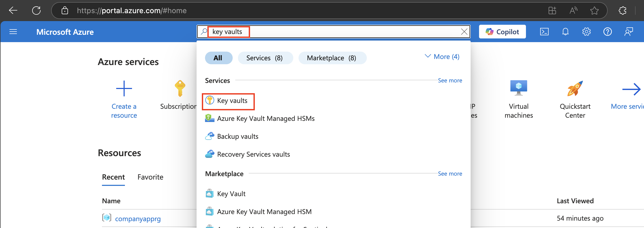Screen dimensions: 644x228
Task: Sort by Last Viewed column header
Action: pyautogui.click(x=575, y=201)
